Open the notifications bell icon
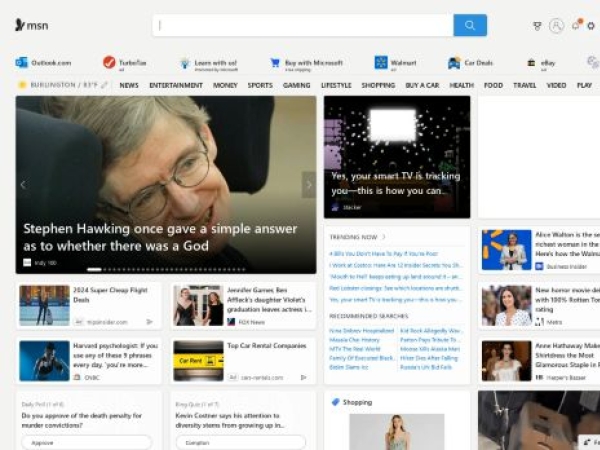Screen dimensions: 600x450 pyautogui.click(x=576, y=25)
